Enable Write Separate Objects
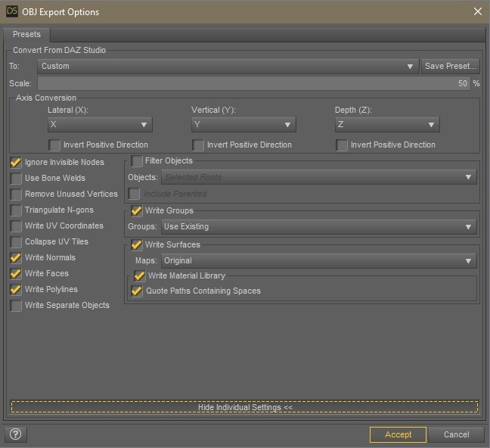Screen dimensions: 490x448 pyautogui.click(x=16, y=305)
